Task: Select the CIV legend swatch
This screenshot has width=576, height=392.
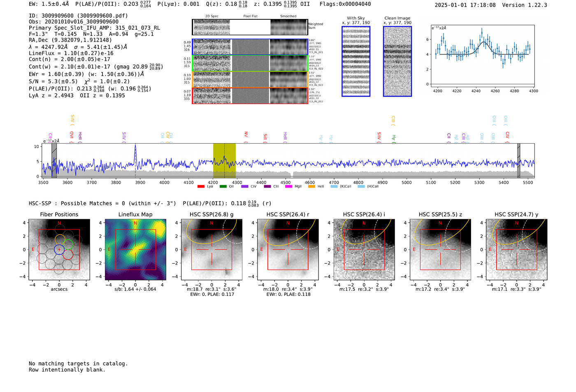Action: point(245,186)
